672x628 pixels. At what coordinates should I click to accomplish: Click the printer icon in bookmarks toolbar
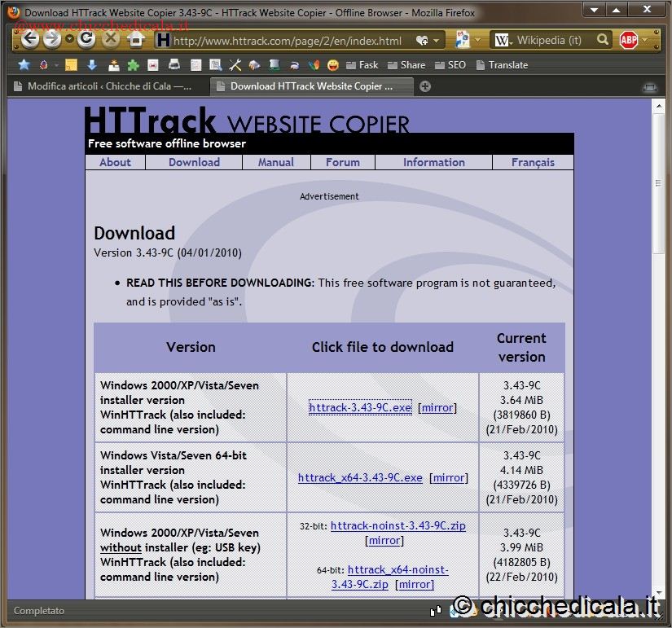point(173,65)
